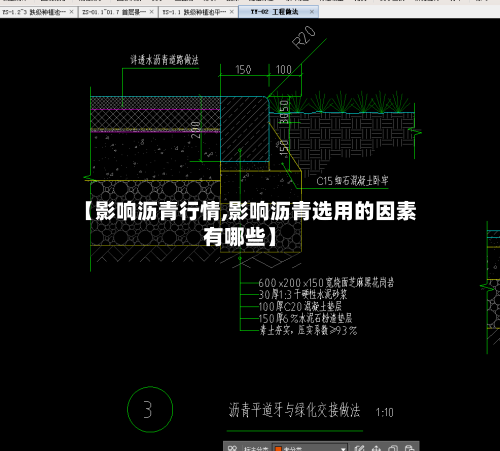Close the YS-1.1 drawing tab
The height and width of the screenshot is (451, 500).
click(x=232, y=12)
